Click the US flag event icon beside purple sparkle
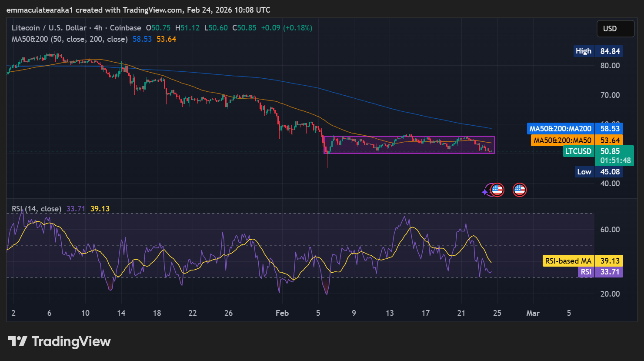Screen dimensions: 644x361 [497, 190]
